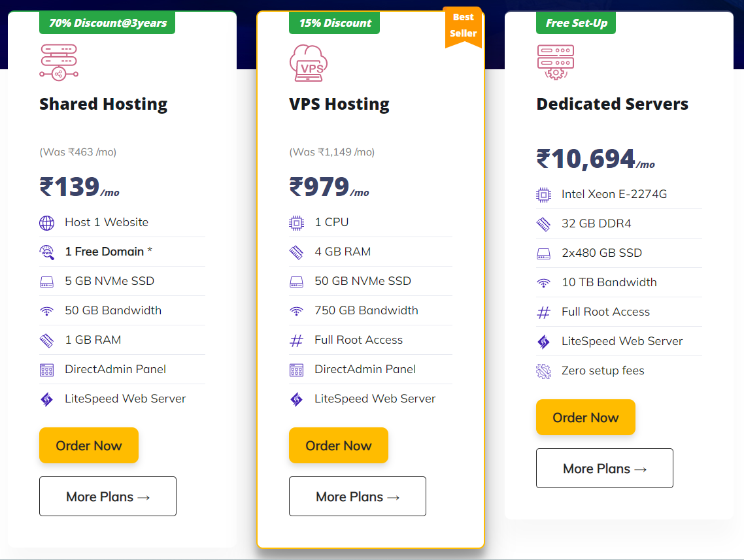
Task: Click the LiteSpeed icon in Dedicated Servers list
Action: (544, 342)
